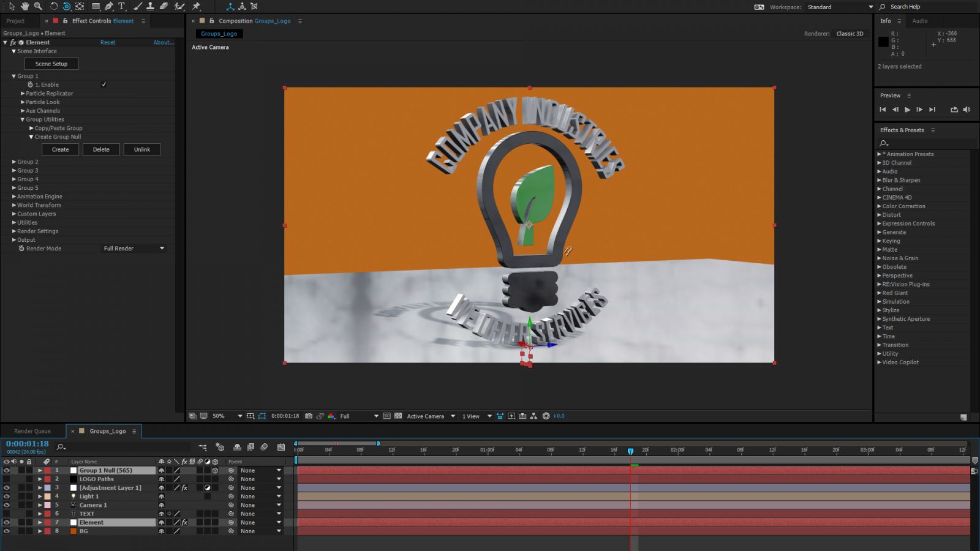
Task: Open the Render Mode dropdown
Action: (x=134, y=248)
